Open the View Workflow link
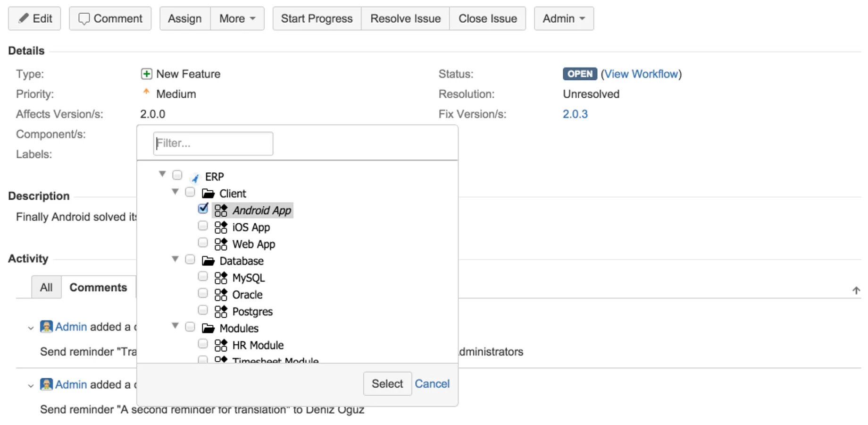868x425 pixels. pos(641,74)
